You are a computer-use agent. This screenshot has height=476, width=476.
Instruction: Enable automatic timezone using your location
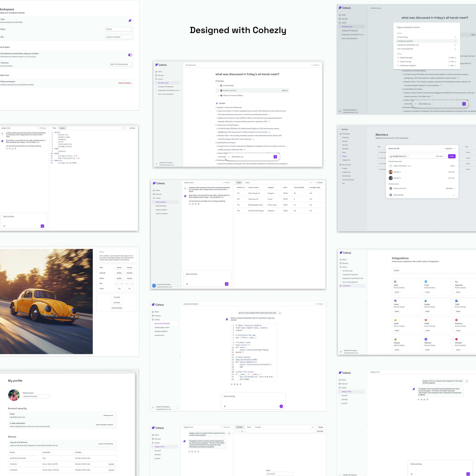click(x=130, y=55)
